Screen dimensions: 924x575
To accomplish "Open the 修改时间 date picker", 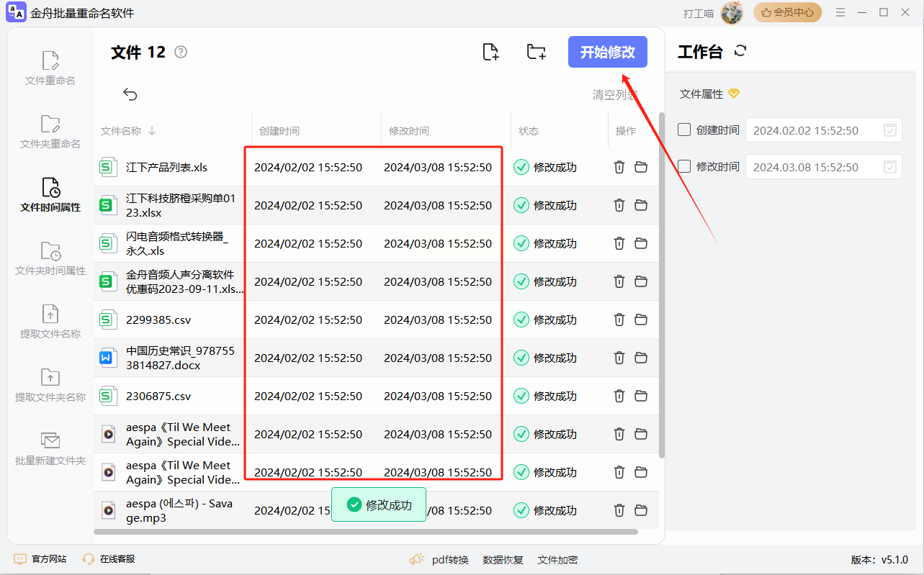I will tap(890, 166).
